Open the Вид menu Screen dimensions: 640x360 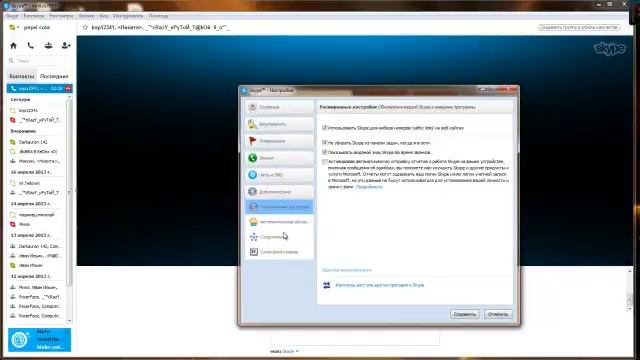tap(104, 16)
